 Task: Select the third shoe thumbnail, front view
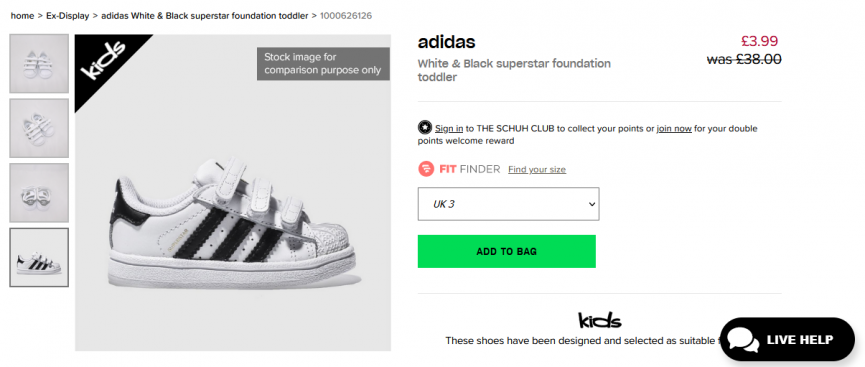pyautogui.click(x=39, y=193)
